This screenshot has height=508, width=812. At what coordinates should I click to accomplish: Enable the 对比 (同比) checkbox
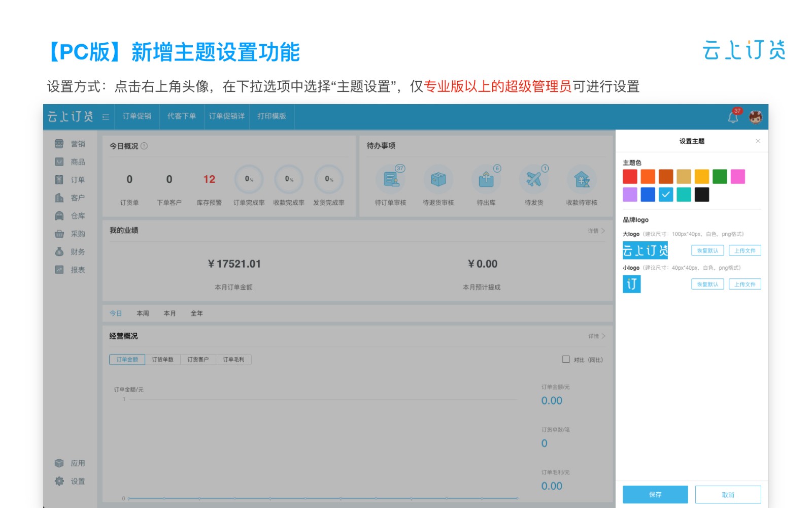(x=566, y=359)
